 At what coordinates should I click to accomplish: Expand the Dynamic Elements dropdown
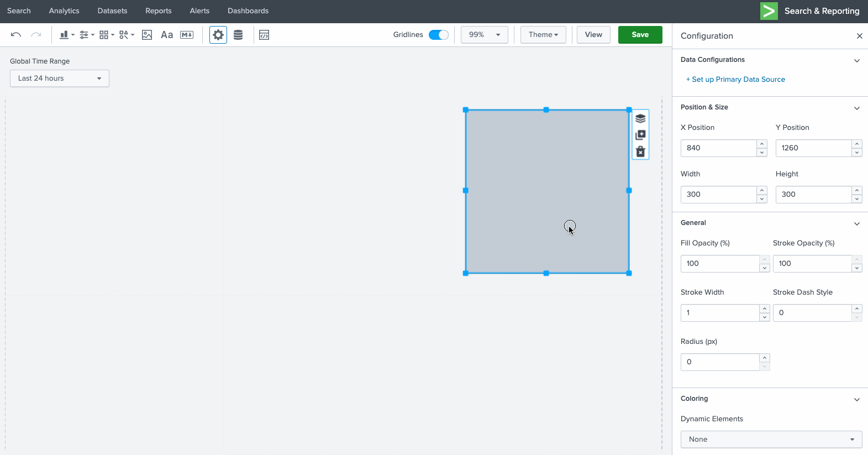771,440
